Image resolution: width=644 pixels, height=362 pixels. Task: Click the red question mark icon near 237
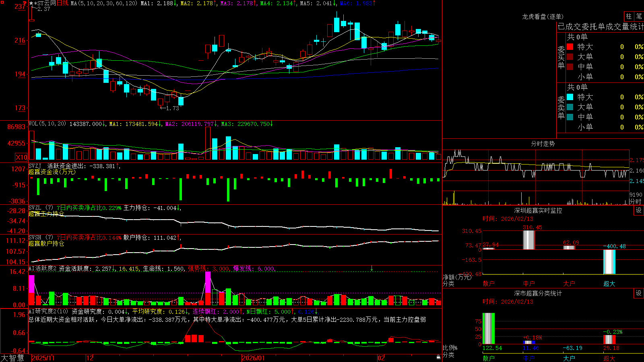click(25, 4)
